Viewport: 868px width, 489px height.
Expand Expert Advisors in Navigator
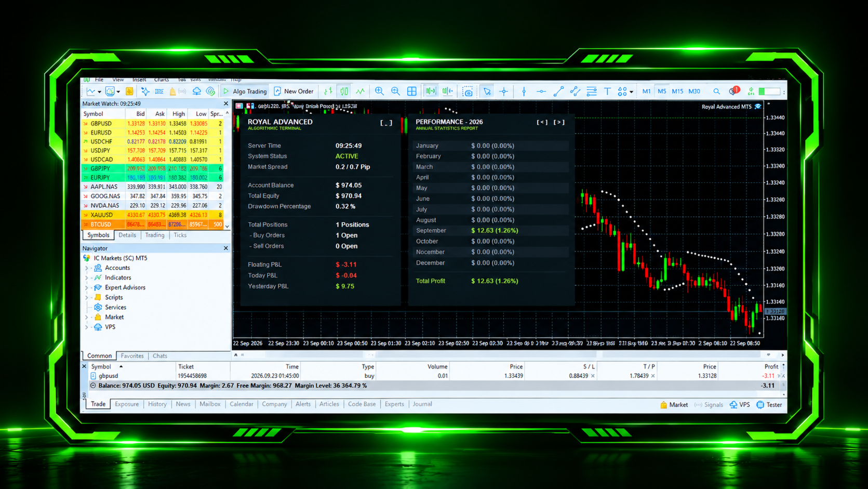[x=87, y=287]
